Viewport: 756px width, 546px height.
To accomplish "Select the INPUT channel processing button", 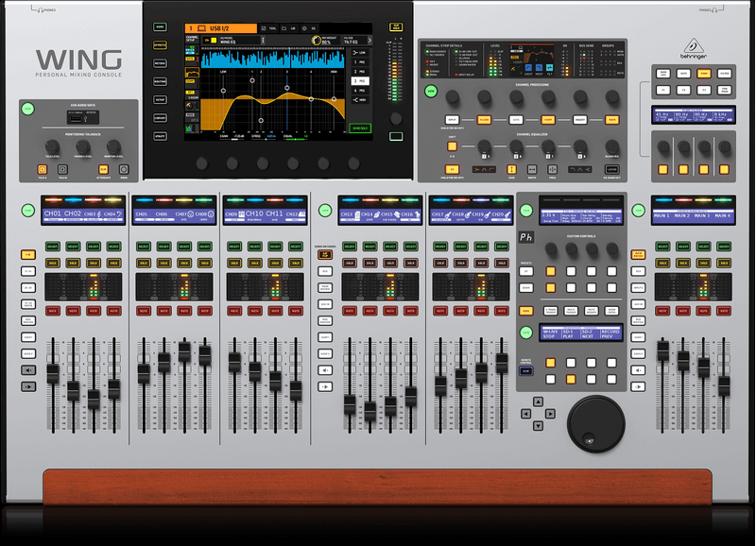I will point(453,120).
